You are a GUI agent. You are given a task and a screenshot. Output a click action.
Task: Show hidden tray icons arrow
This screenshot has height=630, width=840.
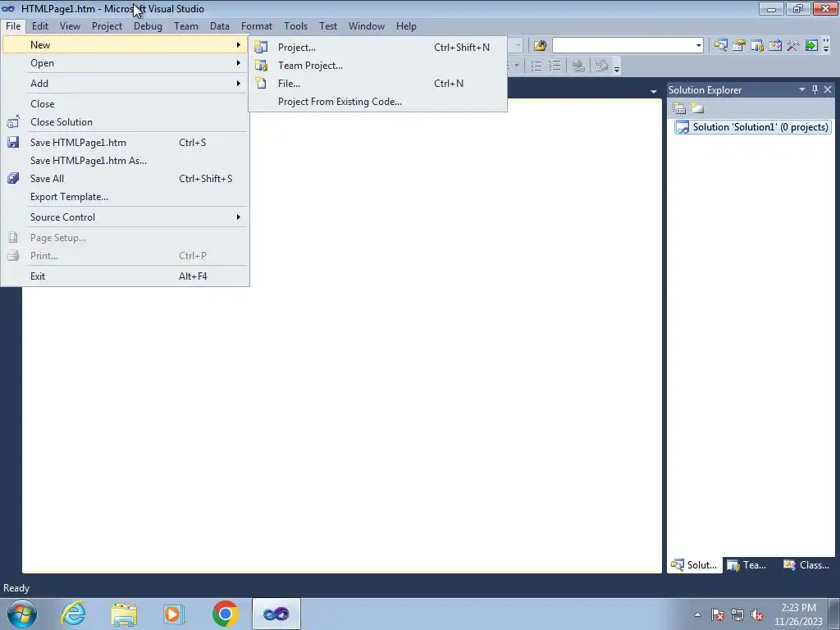697,614
